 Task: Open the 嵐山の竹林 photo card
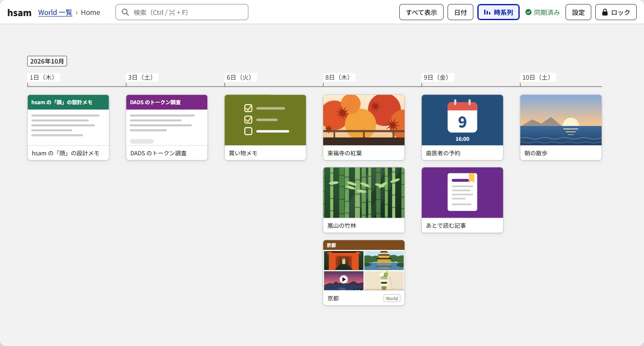364,200
